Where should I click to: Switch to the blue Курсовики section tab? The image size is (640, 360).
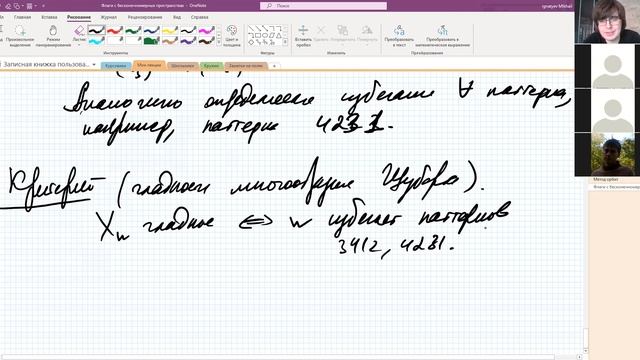point(116,66)
